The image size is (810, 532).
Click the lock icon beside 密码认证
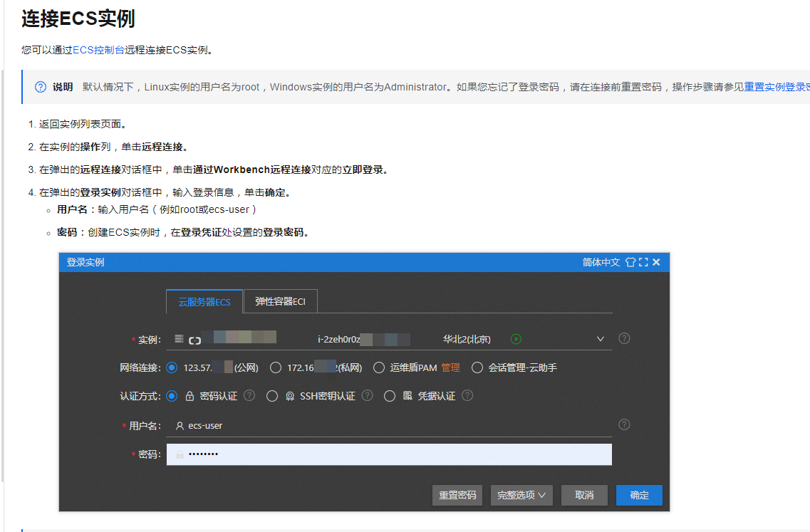click(x=189, y=396)
